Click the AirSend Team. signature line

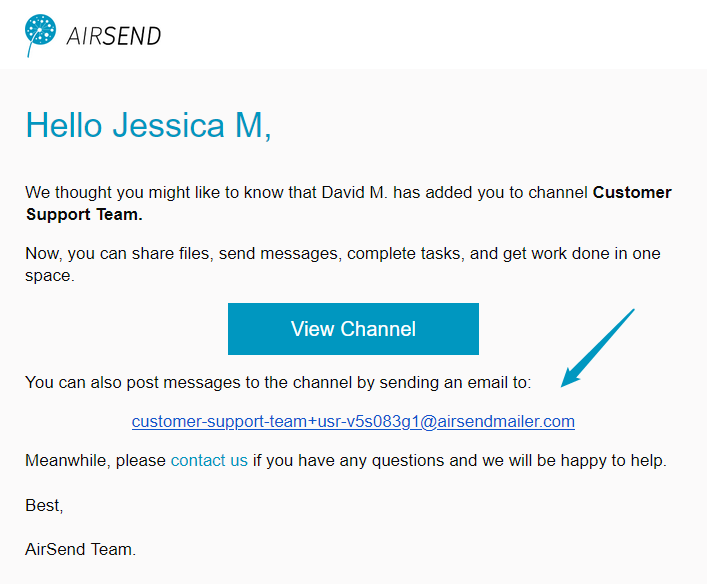tap(81, 549)
